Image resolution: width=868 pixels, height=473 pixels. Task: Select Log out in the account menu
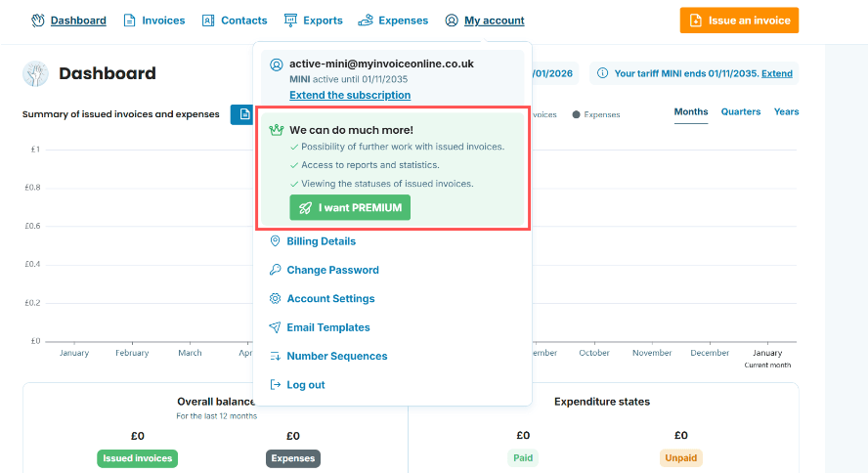tap(306, 384)
